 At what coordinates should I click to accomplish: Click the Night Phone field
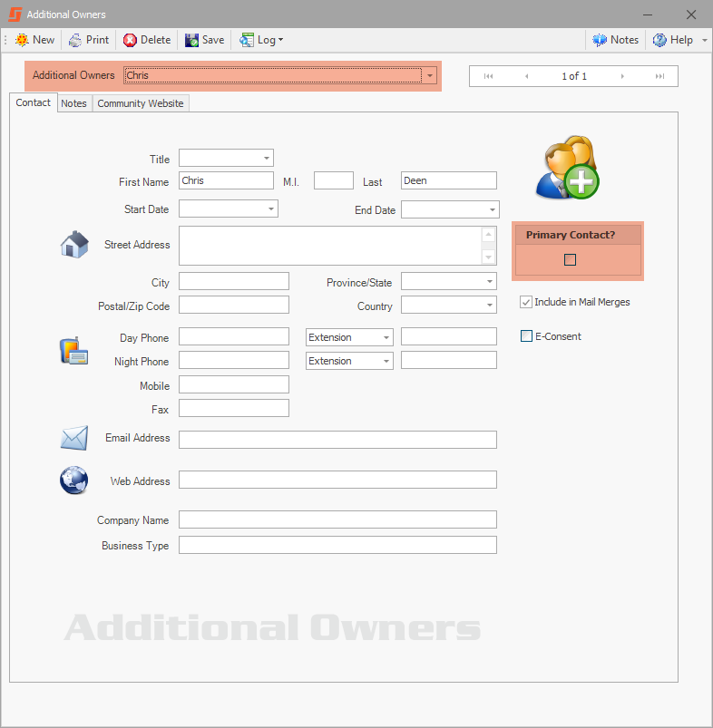click(234, 360)
